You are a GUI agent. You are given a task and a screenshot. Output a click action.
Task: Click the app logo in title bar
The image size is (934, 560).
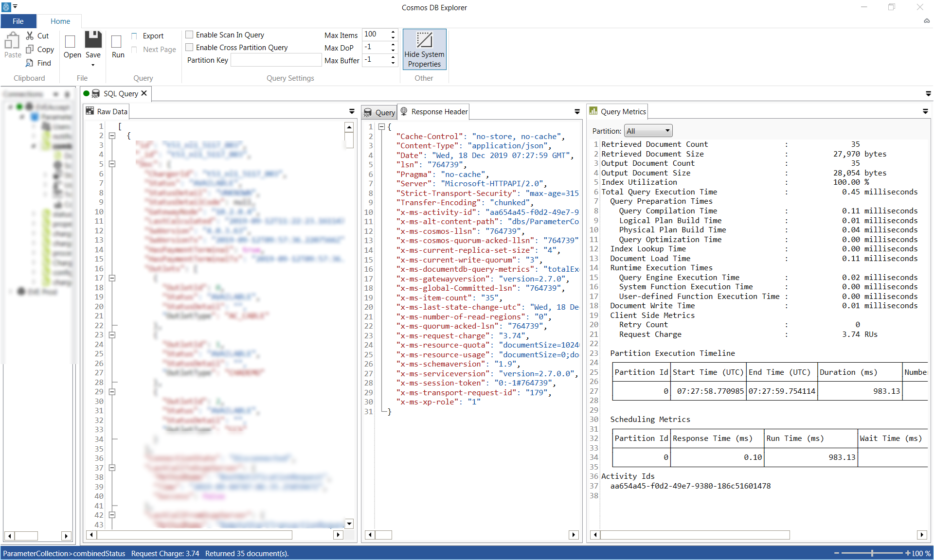tap(6, 7)
